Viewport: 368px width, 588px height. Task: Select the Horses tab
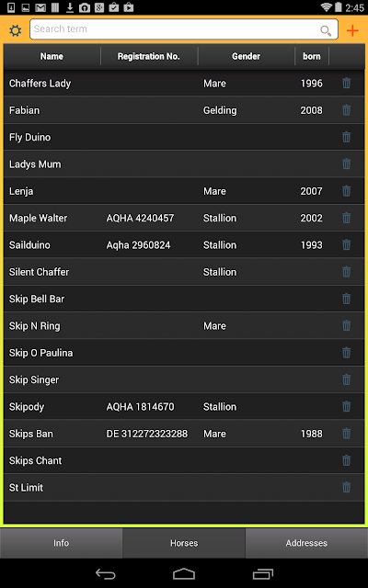pos(184,543)
